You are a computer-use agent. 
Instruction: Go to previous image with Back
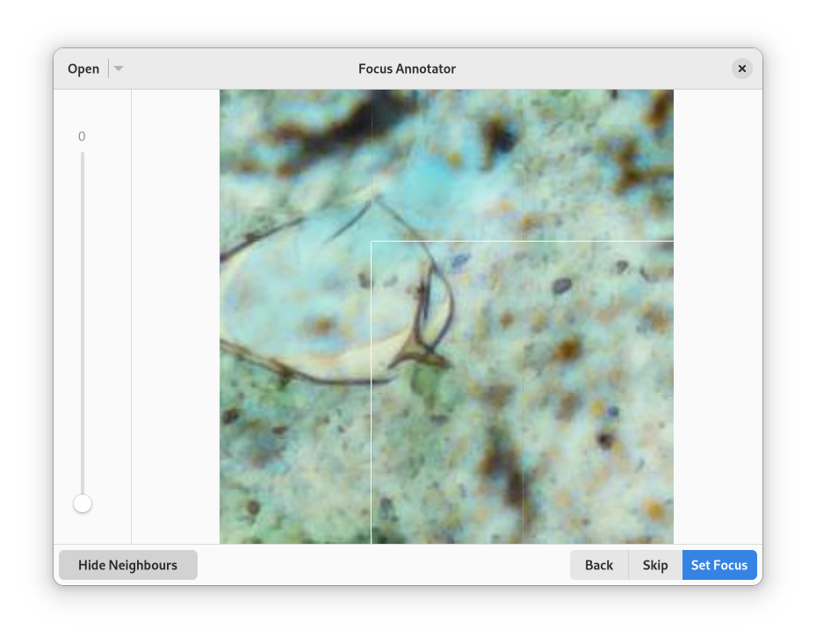[599, 565]
